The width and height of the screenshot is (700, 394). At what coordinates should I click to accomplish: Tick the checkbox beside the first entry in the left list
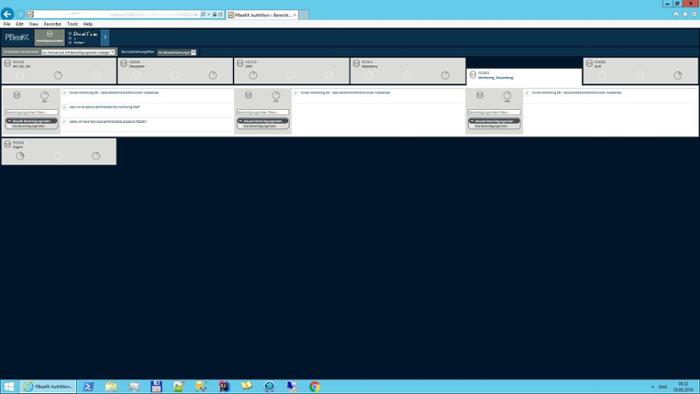[64, 93]
